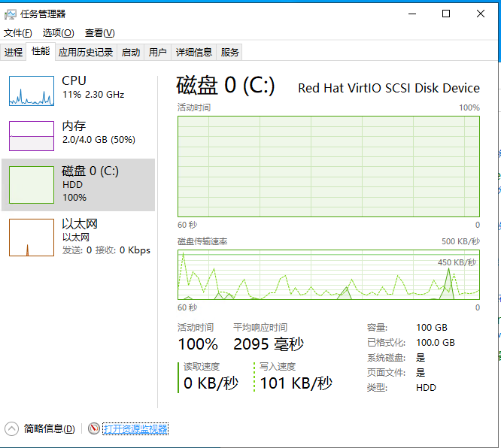This screenshot has height=448, width=501.
Task: Switch to the 用户 tab
Action: pyautogui.click(x=158, y=52)
